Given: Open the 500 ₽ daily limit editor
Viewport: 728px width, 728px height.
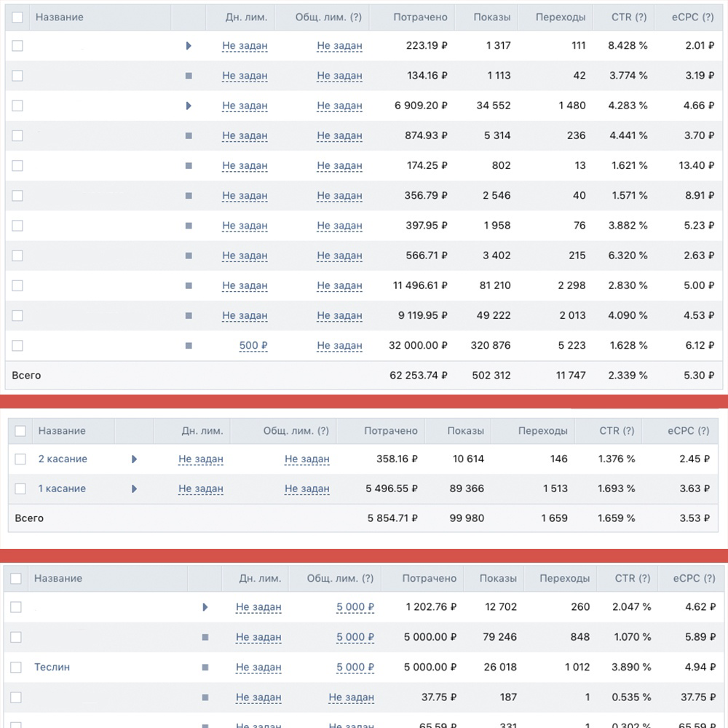Looking at the screenshot, I should (253, 345).
